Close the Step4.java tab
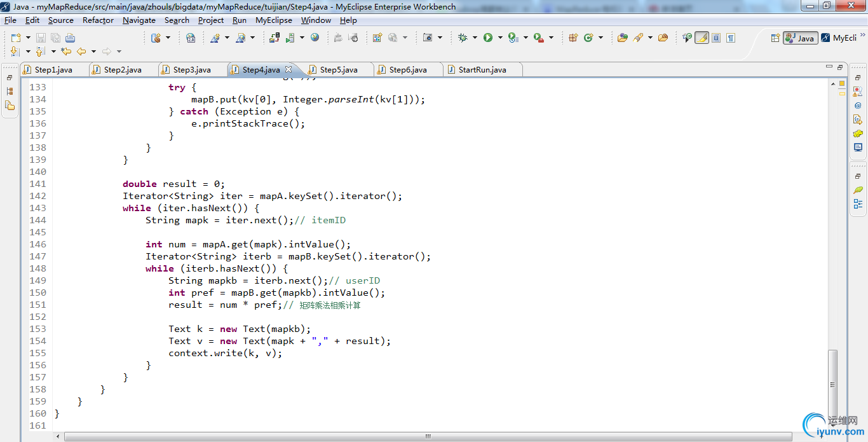Image resolution: width=868 pixels, height=442 pixels. pyautogui.click(x=288, y=69)
